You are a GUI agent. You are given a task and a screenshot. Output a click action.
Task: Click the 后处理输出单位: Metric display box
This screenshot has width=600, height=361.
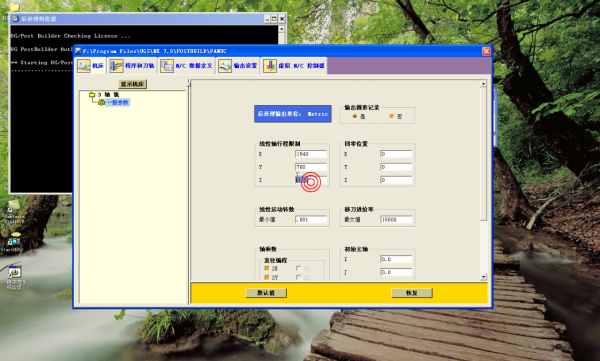(293, 114)
